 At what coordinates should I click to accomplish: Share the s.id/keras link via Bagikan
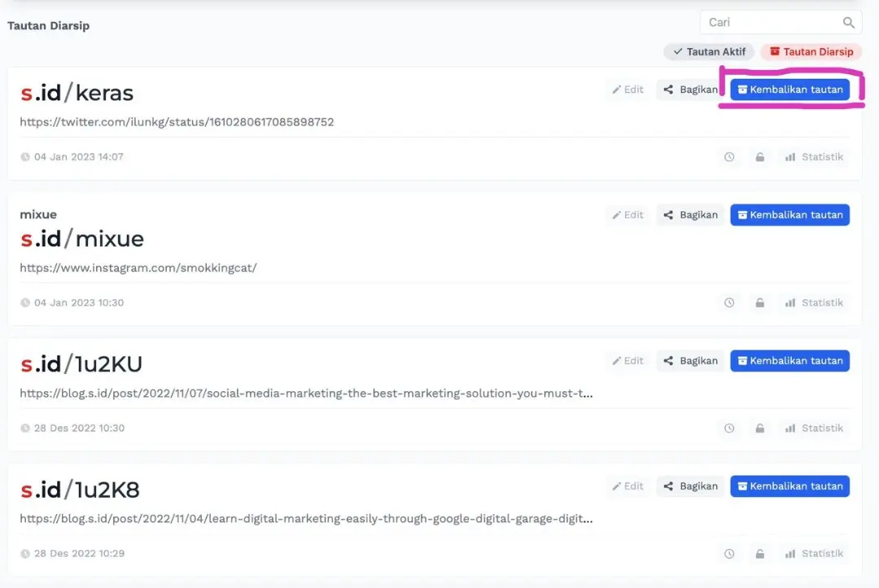point(690,89)
